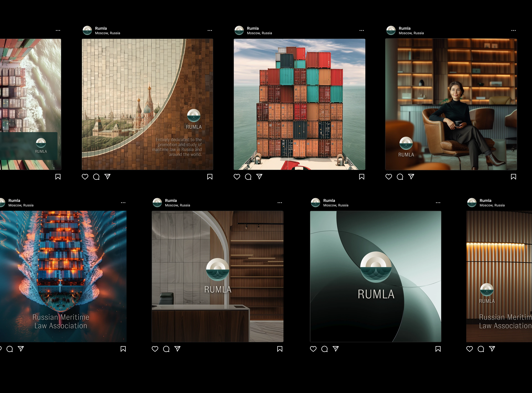This screenshot has width=532, height=393.
Task: Share the green RUMLA logo post
Action: point(336,349)
